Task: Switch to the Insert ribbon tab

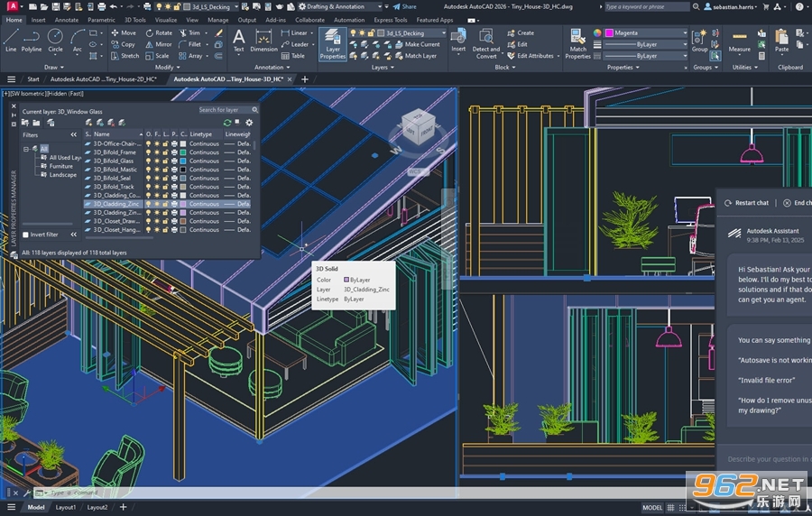Action: pos(38,20)
